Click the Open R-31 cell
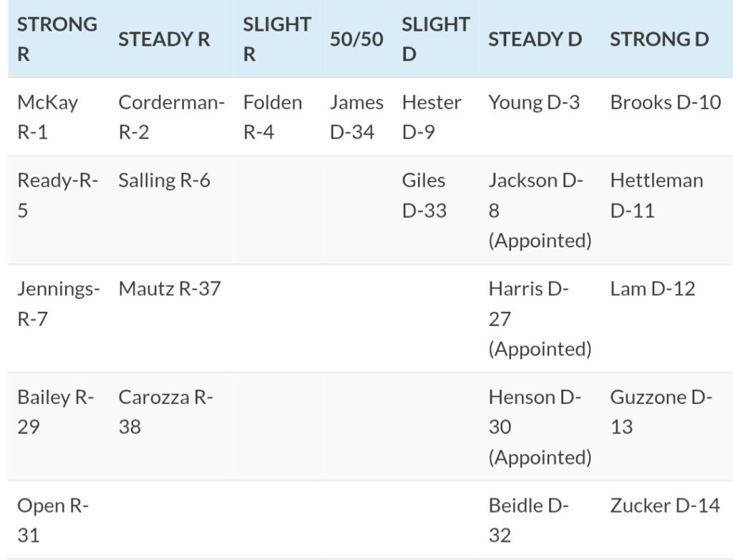The height and width of the screenshot is (560, 733). point(52,520)
